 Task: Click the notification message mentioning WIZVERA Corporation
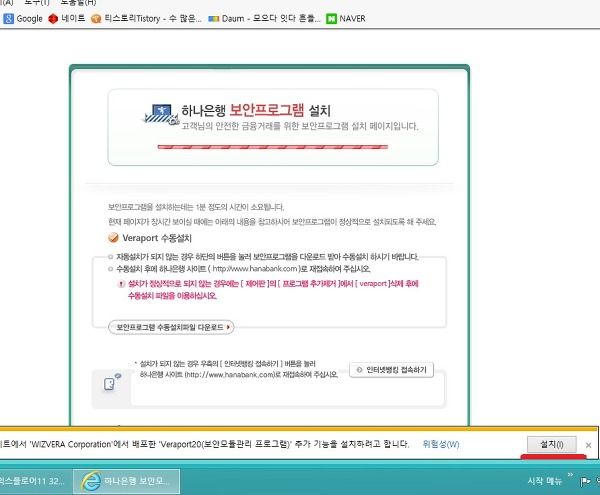pos(205,444)
